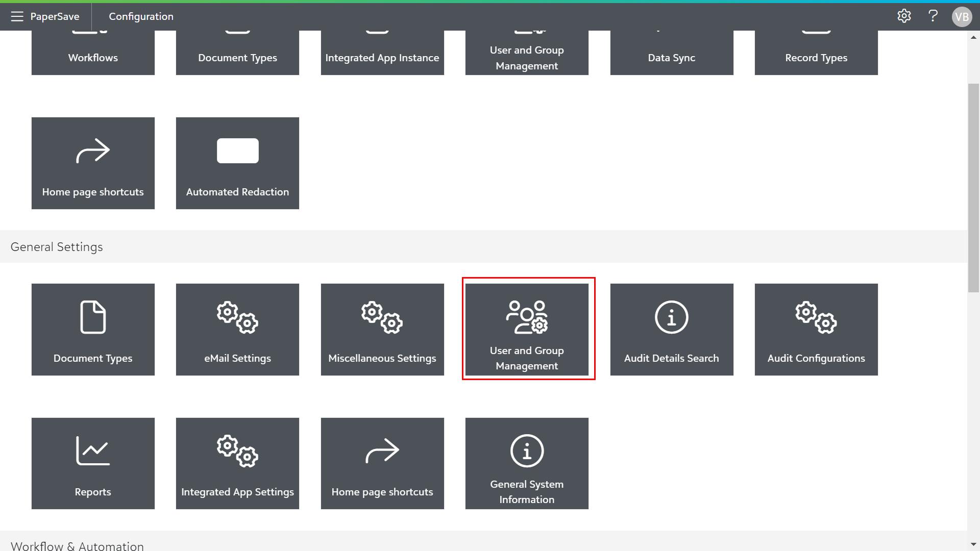
Task: Open the VB user avatar menu
Action: click(962, 17)
